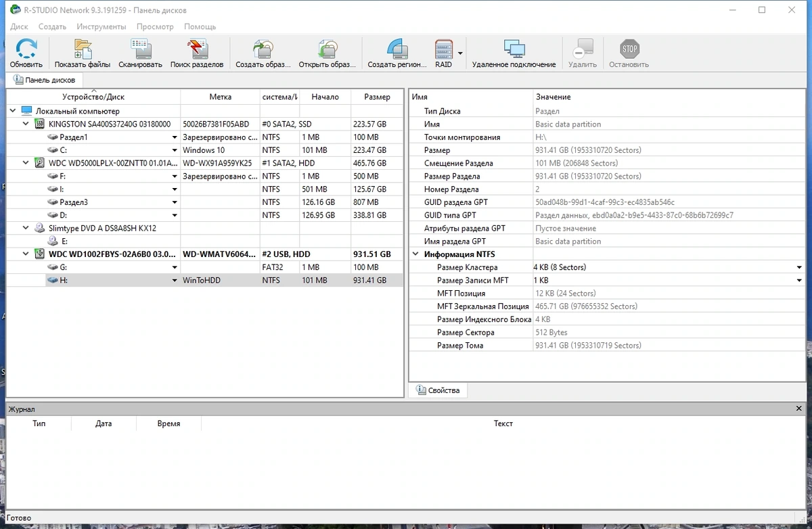Open Показать файлы toolbar icon
Screen dimensions: 812x529
[x=83, y=49]
